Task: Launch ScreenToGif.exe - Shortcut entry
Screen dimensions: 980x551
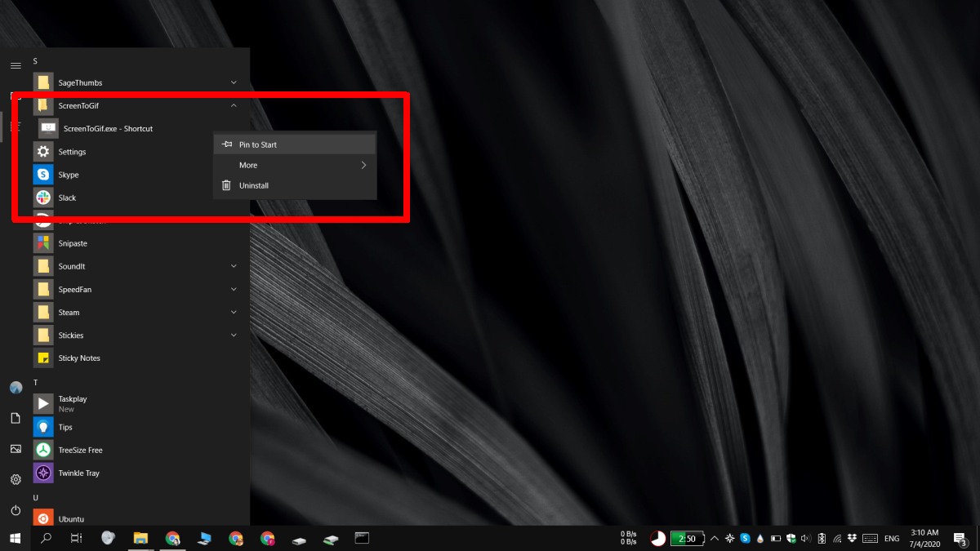Action: coord(141,128)
